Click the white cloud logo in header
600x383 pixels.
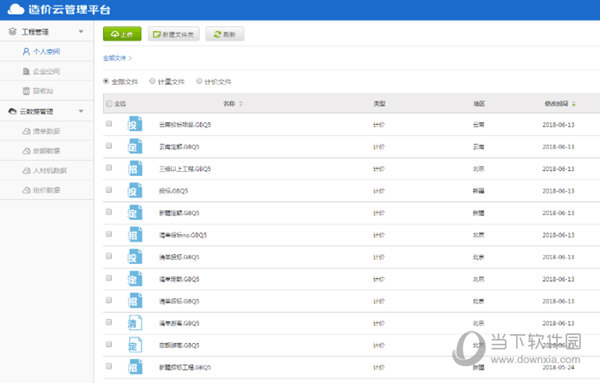click(16, 9)
